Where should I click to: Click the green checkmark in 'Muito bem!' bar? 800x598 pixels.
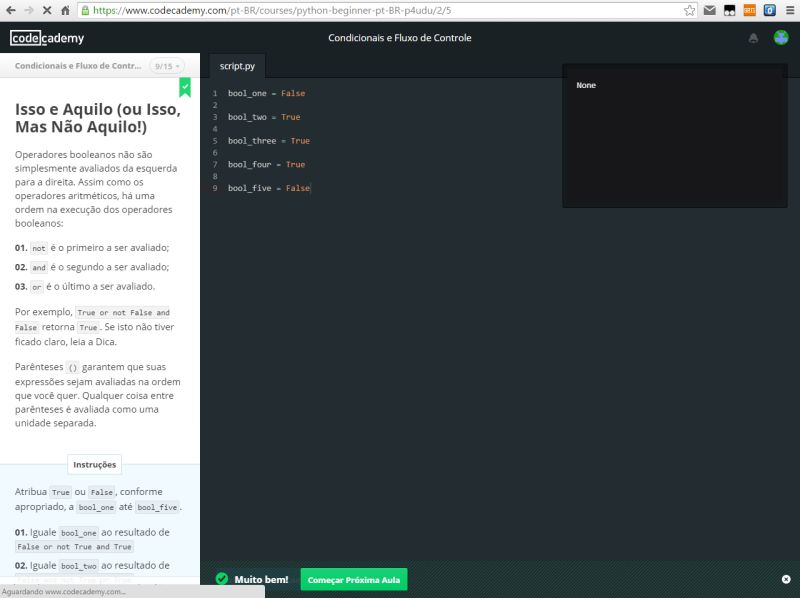pyautogui.click(x=220, y=579)
